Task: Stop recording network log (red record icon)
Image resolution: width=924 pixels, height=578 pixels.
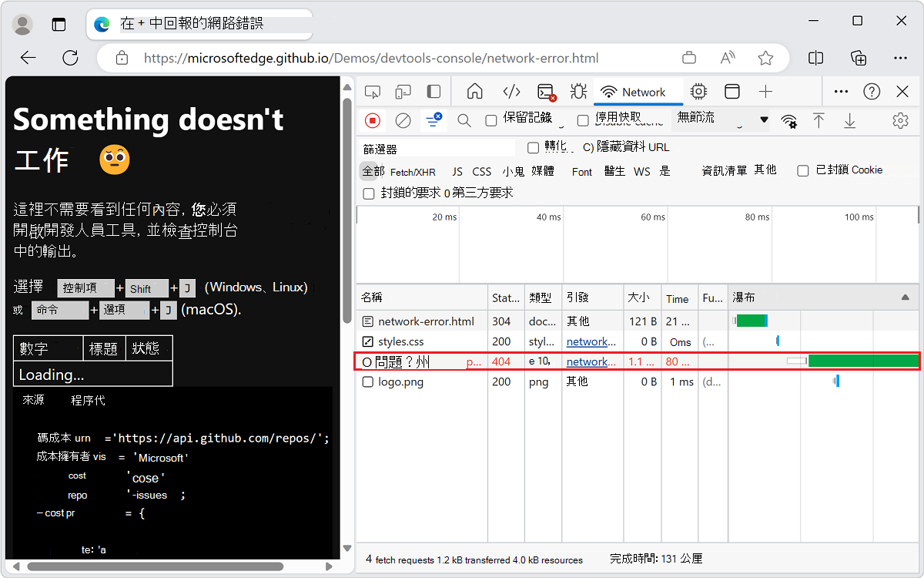Action: [x=372, y=121]
